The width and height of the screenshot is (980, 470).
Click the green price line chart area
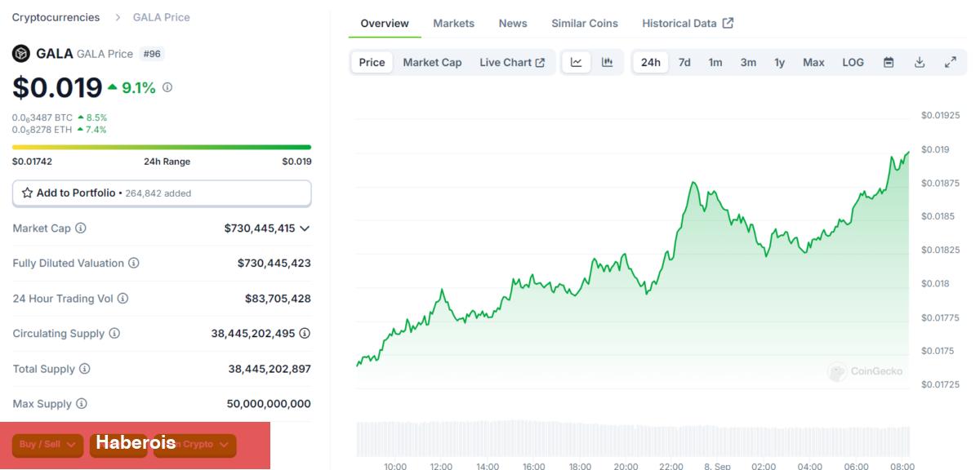[633, 269]
